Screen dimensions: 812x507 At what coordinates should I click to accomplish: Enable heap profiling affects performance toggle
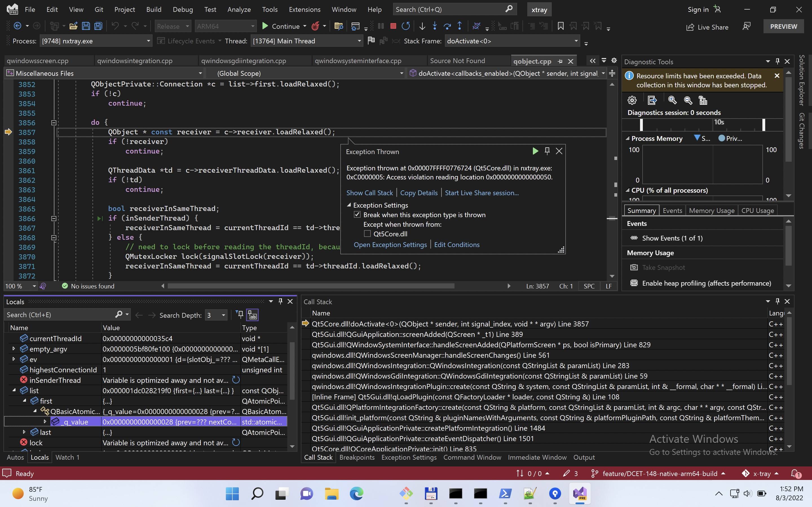click(701, 283)
